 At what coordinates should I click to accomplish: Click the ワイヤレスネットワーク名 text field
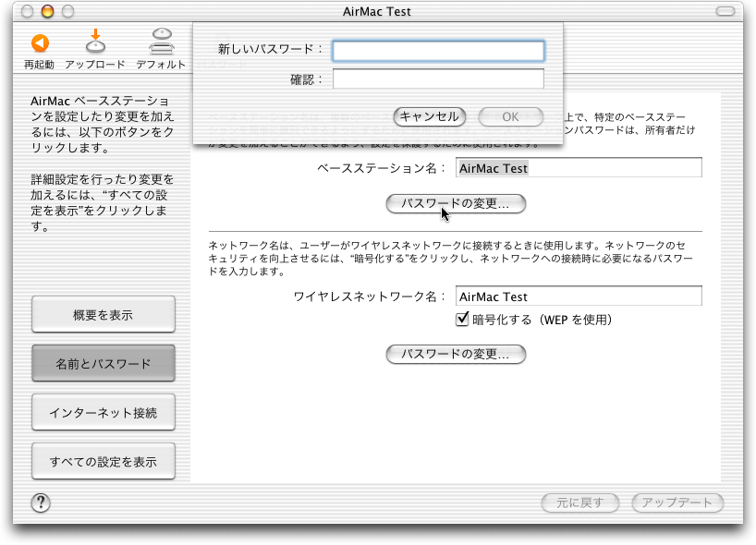tap(579, 297)
